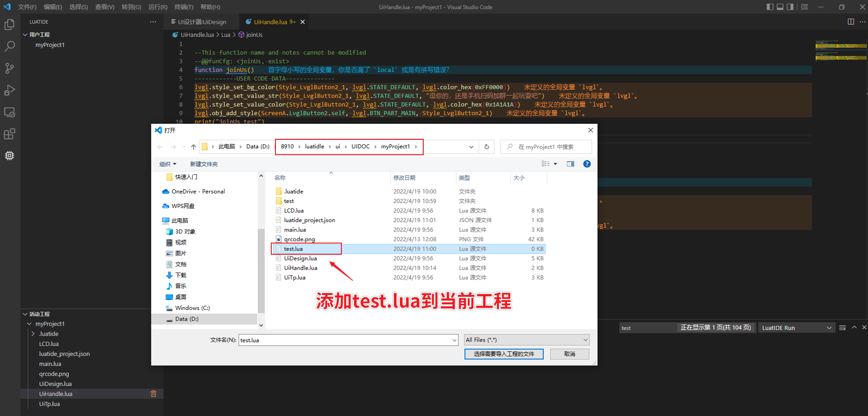Maximize the panel with up chevron

854,328
